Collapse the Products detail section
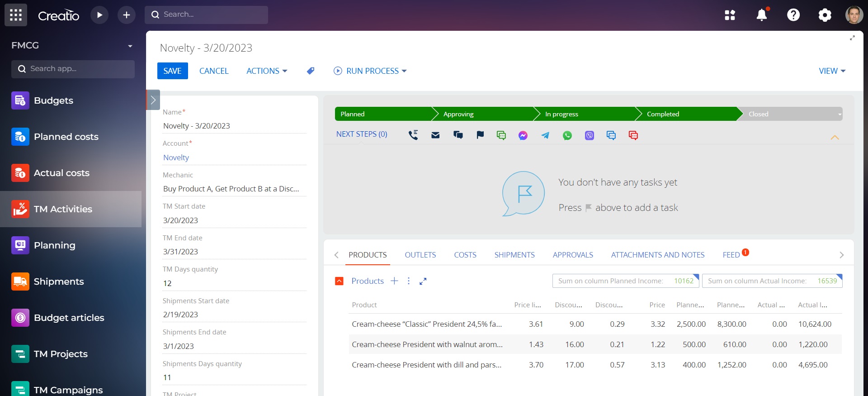The width and height of the screenshot is (868, 396). click(x=339, y=281)
